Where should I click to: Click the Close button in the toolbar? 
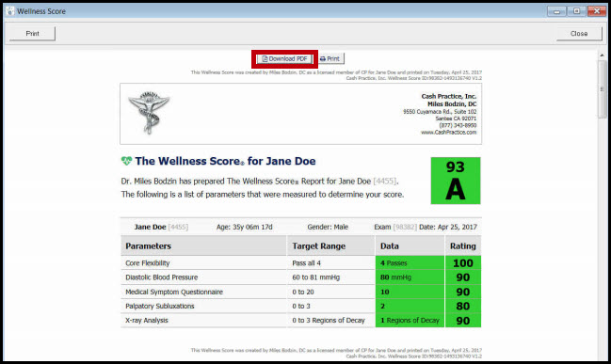coord(579,34)
